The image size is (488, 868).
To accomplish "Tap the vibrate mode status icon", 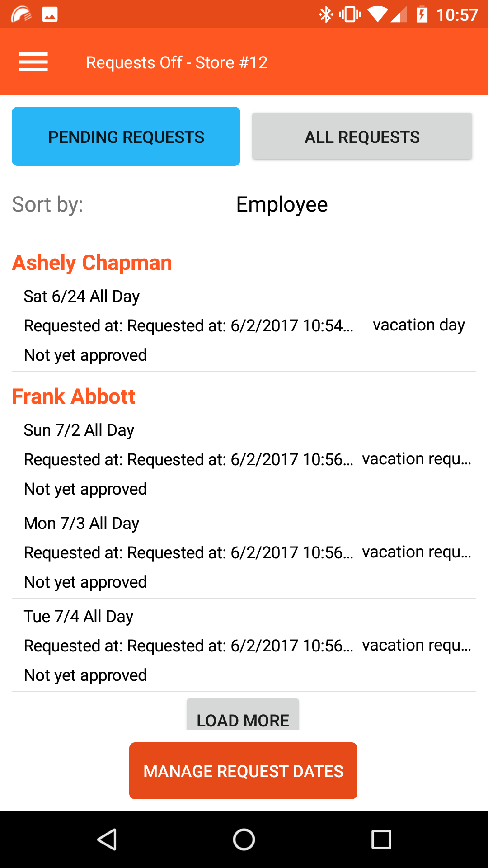I will [350, 14].
